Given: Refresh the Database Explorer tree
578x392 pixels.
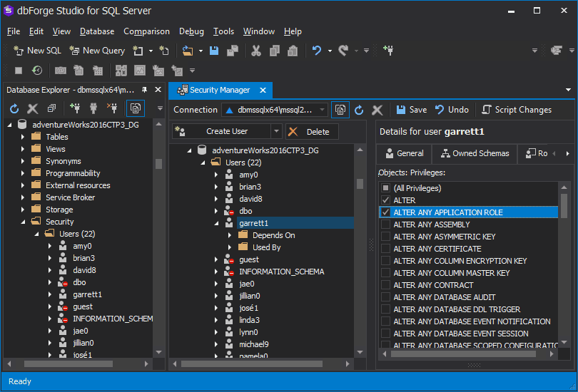Looking at the screenshot, I should point(14,109).
